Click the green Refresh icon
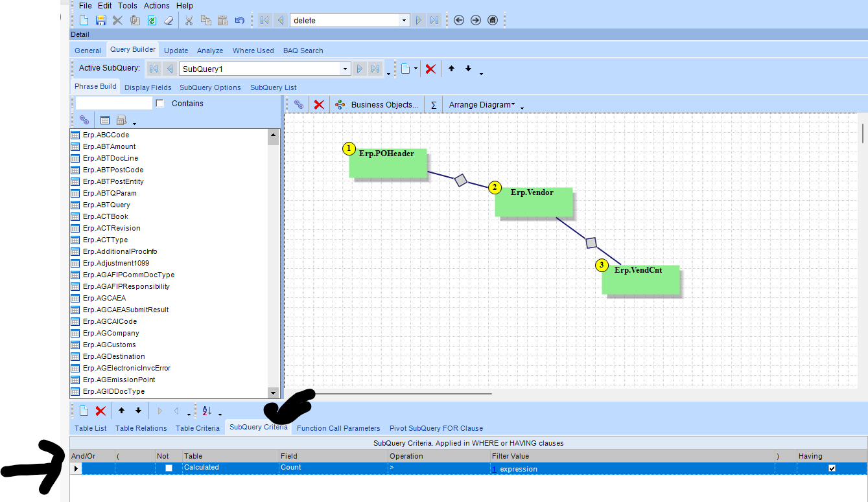The image size is (868, 502). [x=152, y=21]
